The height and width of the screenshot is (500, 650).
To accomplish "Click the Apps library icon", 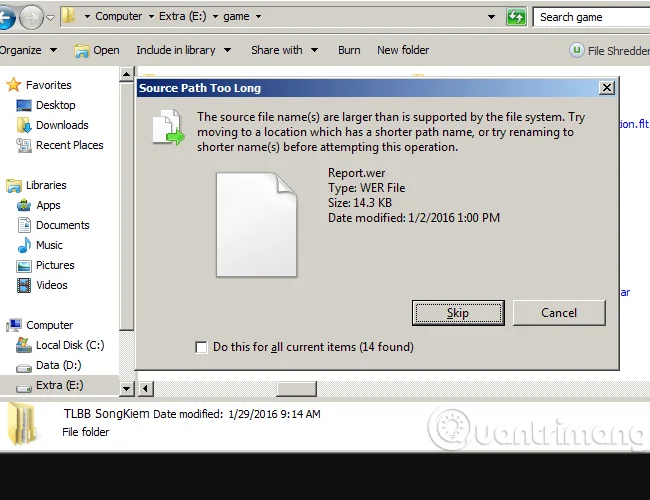I will (x=24, y=205).
